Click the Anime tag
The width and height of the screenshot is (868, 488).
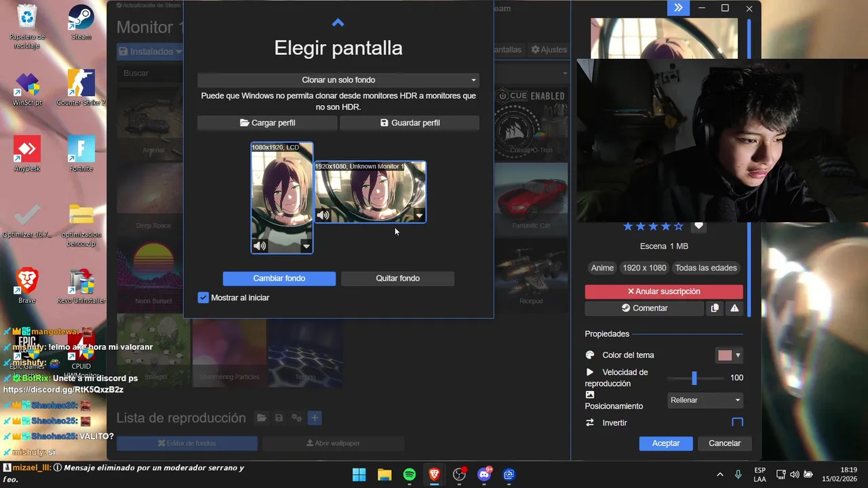pyautogui.click(x=602, y=268)
